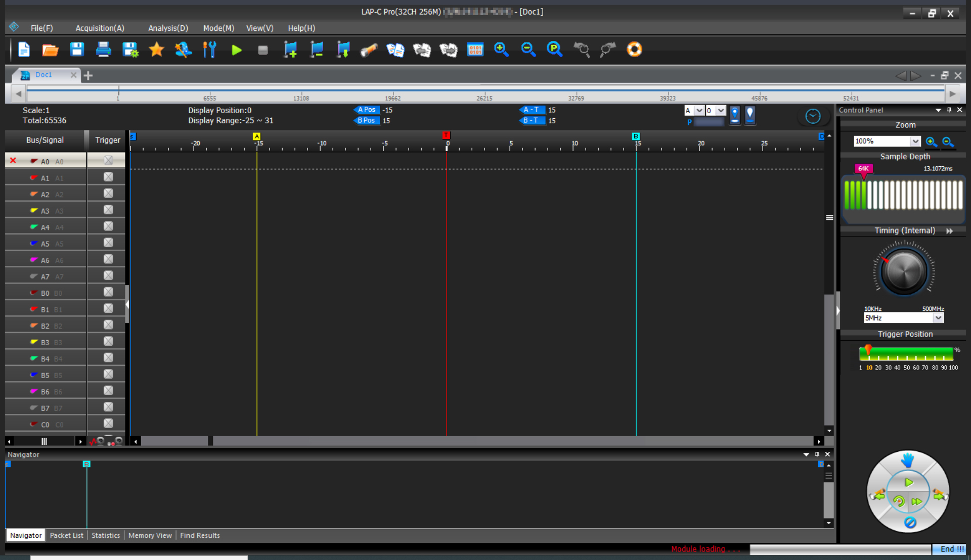Click the binary data view toolbar icon
This screenshot has height=560, width=971.
click(x=475, y=50)
